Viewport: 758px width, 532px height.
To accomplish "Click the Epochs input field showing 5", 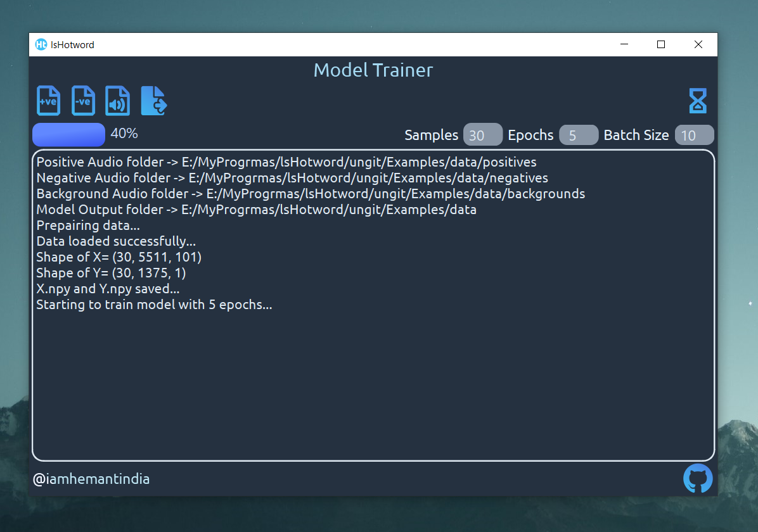I will coord(579,135).
